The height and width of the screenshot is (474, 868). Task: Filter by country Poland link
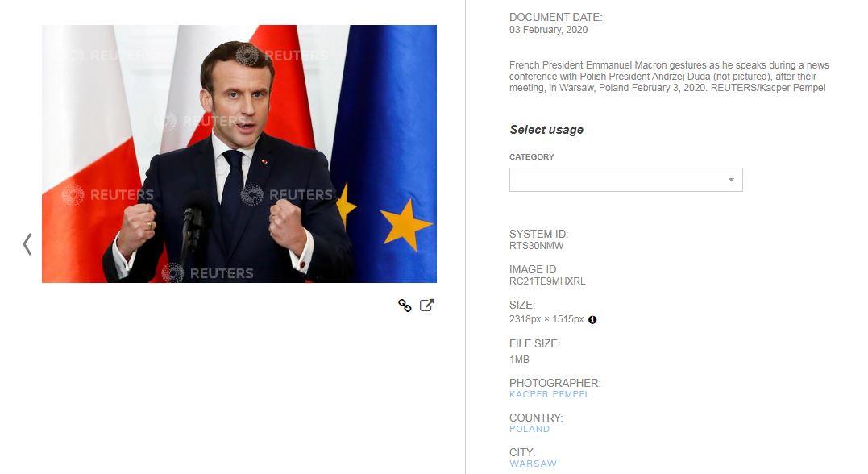(530, 429)
